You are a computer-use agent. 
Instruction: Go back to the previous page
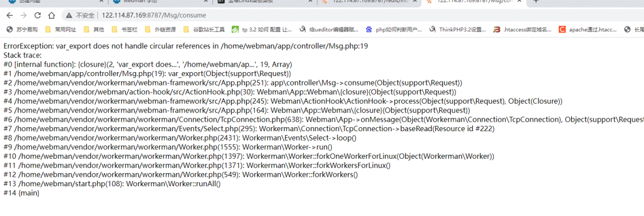pyautogui.click(x=10, y=15)
